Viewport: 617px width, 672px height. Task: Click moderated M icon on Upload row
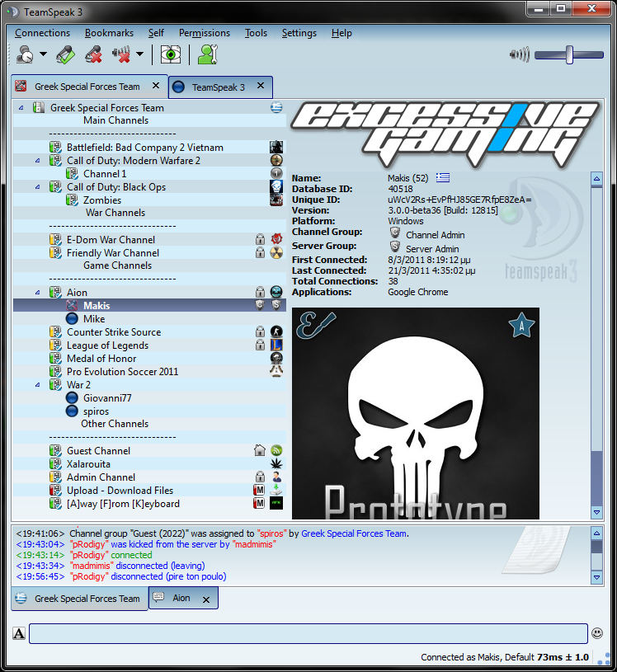259,490
